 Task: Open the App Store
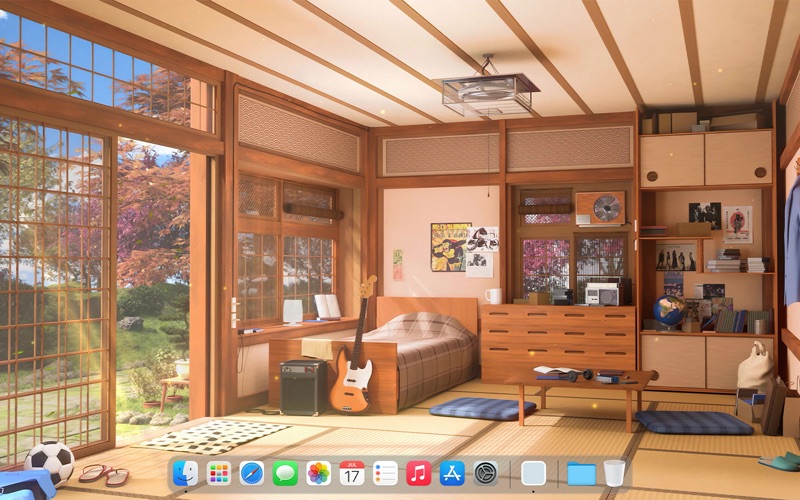click(x=452, y=473)
